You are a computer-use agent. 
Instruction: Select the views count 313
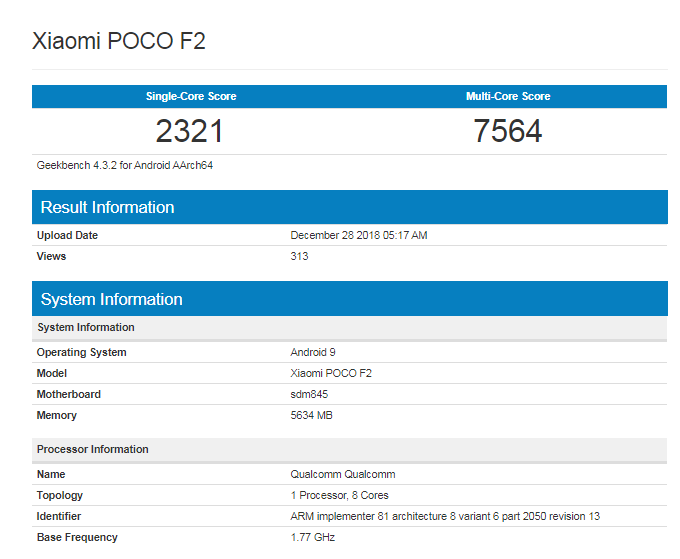[x=299, y=256]
